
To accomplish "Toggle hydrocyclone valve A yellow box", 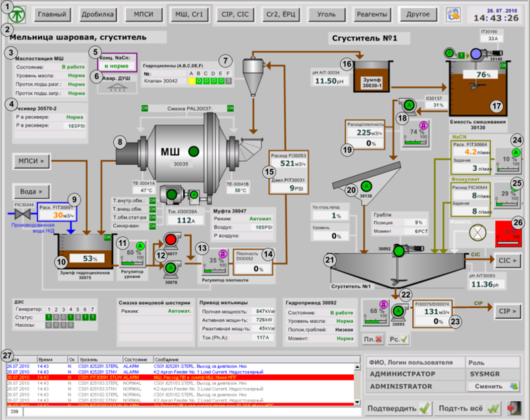I will click(x=191, y=81).
